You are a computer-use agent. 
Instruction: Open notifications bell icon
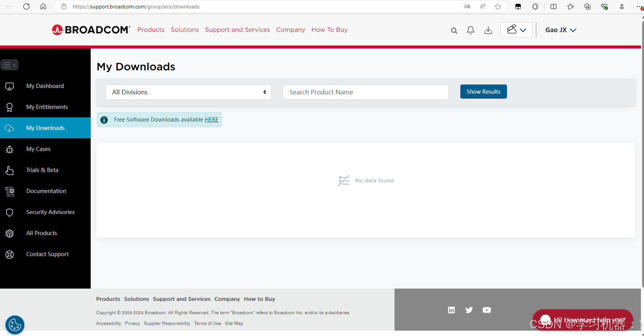click(471, 30)
